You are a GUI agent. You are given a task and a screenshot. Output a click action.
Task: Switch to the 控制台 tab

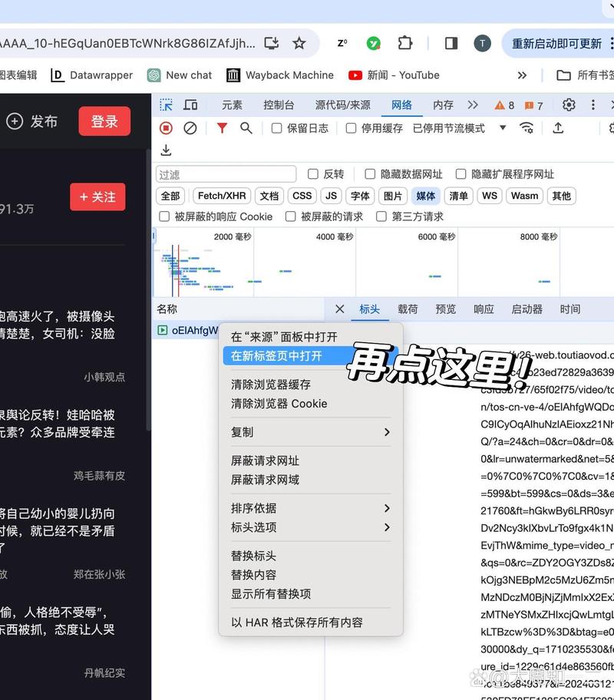pos(279,105)
